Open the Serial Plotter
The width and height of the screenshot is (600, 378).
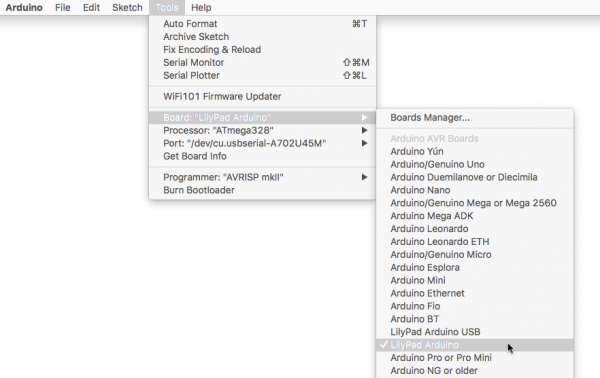pos(262,75)
